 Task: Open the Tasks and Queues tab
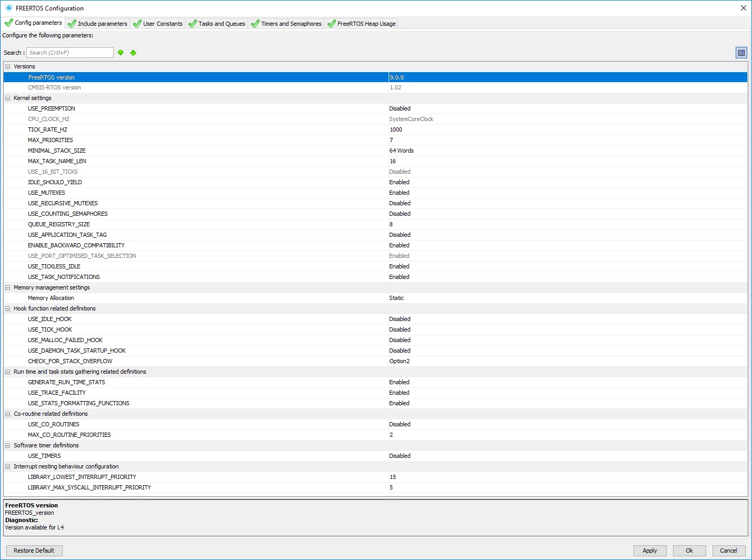click(x=216, y=24)
